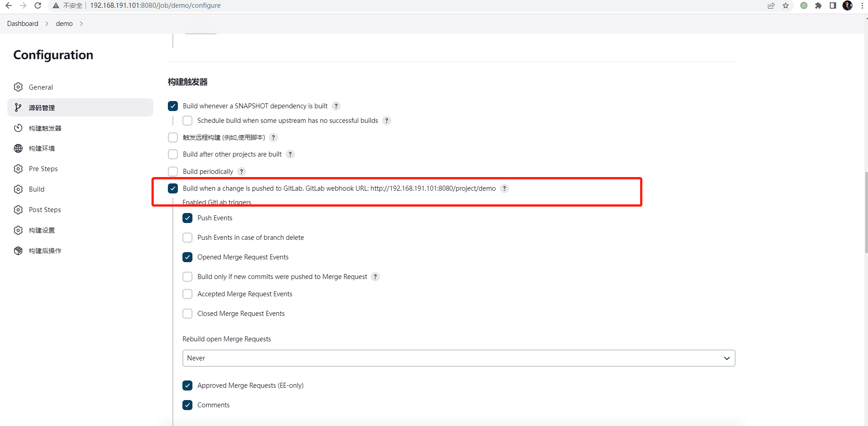The width and height of the screenshot is (868, 426).
Task: Open 构建后操作 via package icon
Action: (x=18, y=250)
